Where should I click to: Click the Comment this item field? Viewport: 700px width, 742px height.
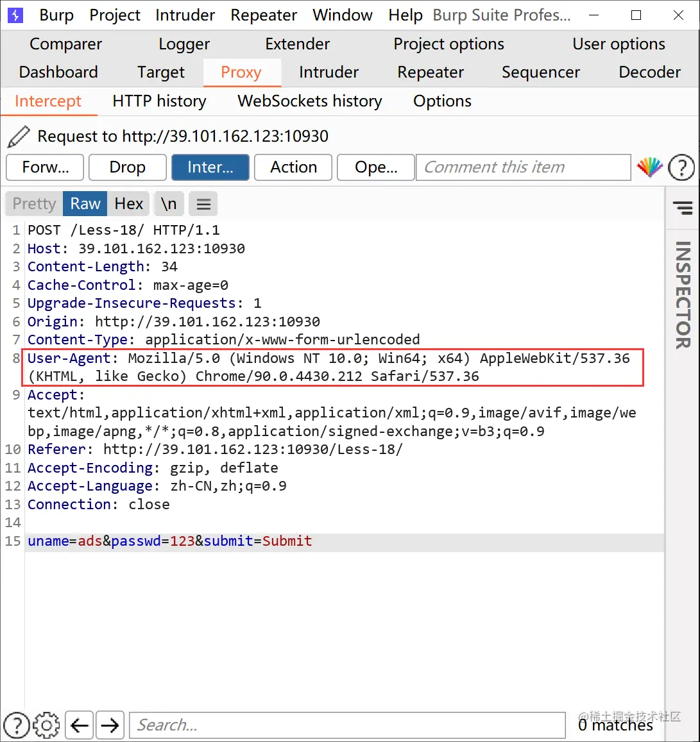523,167
